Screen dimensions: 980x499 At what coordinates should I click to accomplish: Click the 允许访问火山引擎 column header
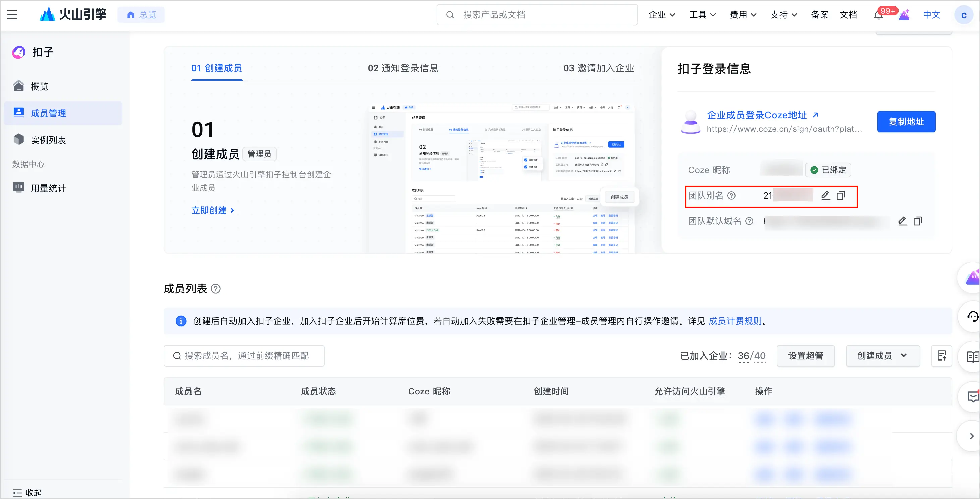[689, 391]
